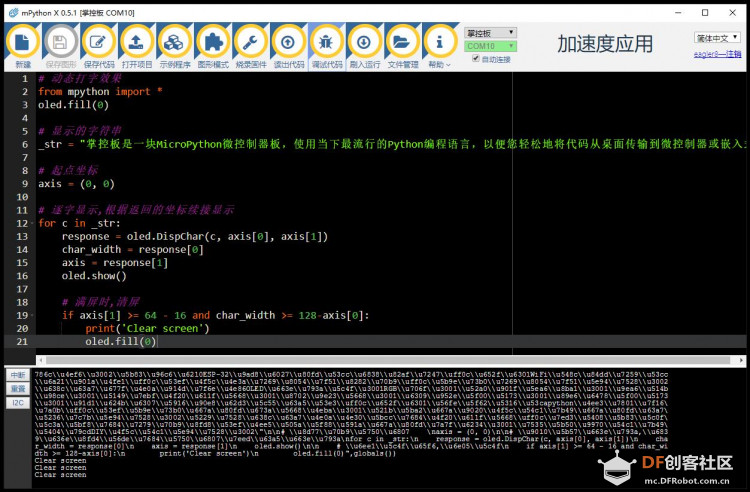Toggle the 自动连接 checkbox
The height and width of the screenshot is (492, 750).
pyautogui.click(x=475, y=58)
